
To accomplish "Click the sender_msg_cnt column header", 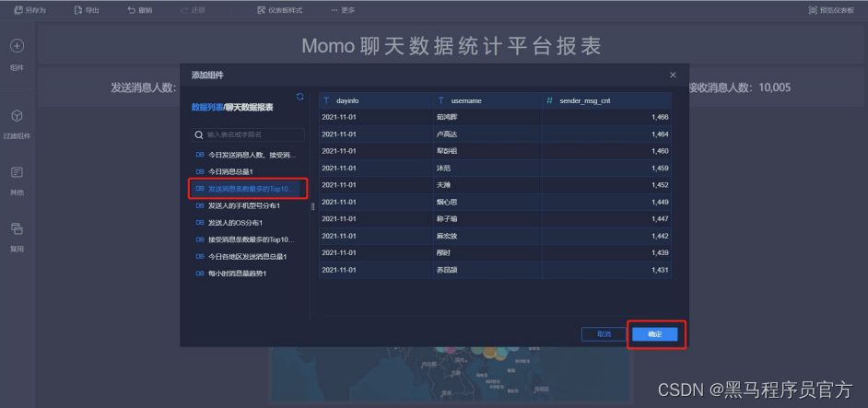I will tap(606, 100).
